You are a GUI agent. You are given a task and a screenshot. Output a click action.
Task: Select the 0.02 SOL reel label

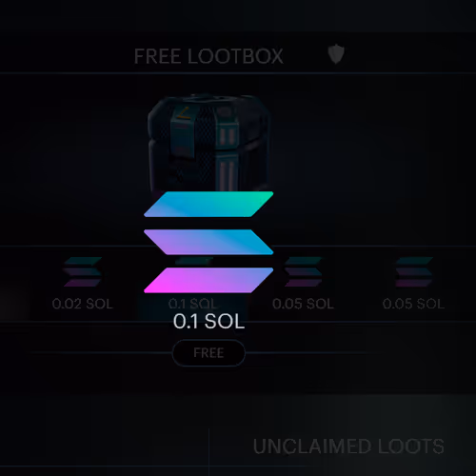point(83,304)
